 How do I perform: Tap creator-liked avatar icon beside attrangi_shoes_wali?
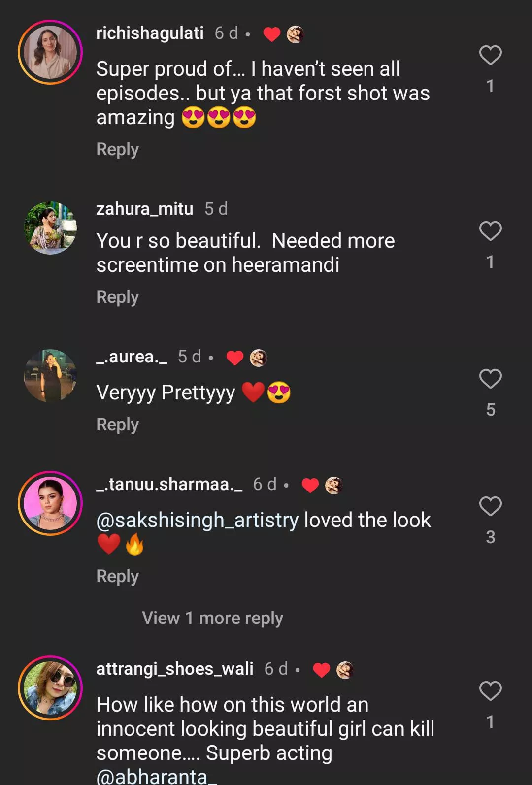pos(345,670)
